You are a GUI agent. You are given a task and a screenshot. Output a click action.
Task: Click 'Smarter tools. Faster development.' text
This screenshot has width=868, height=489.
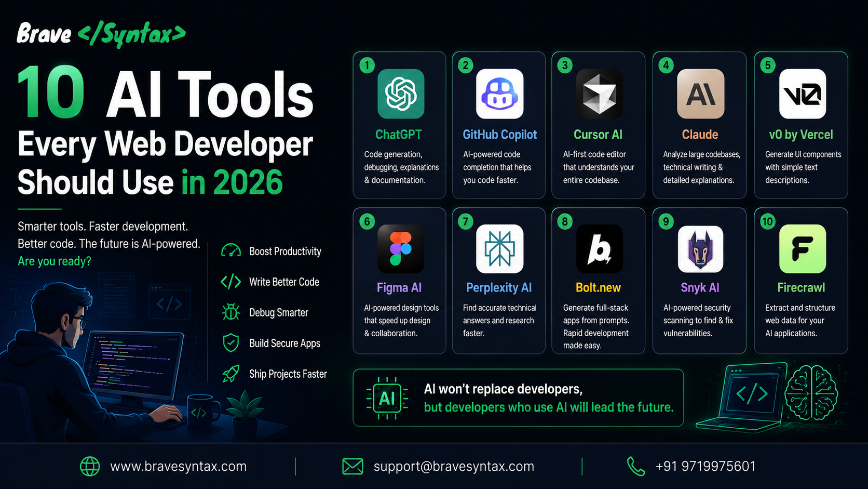click(x=103, y=227)
